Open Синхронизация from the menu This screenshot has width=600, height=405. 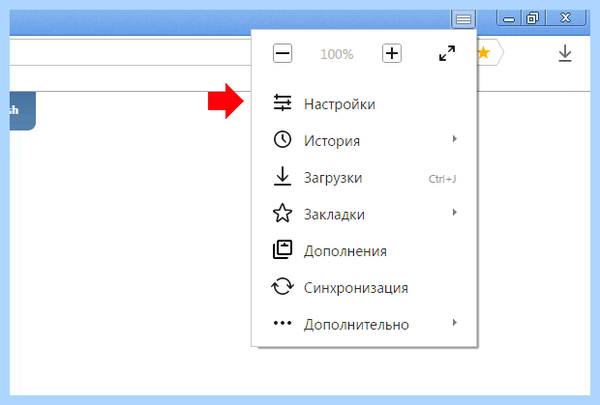coord(364,287)
